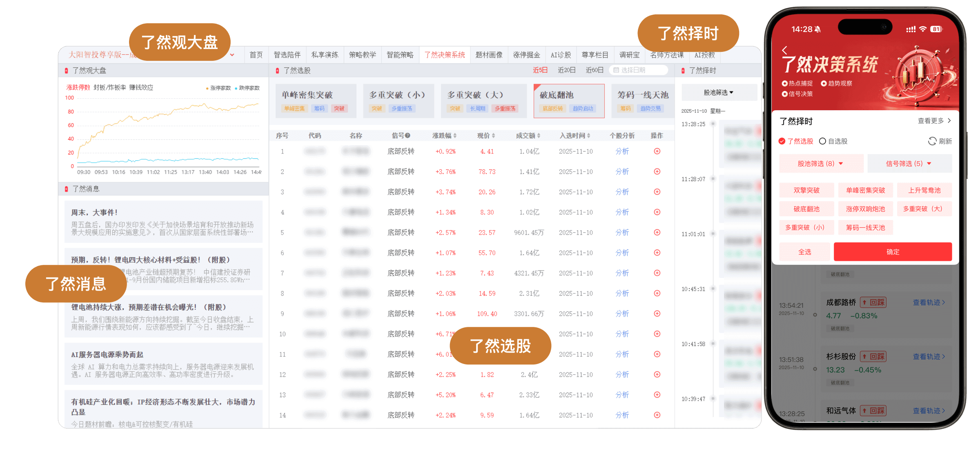This screenshot has height=462, width=980.
Task: Click the 选择日期 date input field
Action: pos(638,70)
